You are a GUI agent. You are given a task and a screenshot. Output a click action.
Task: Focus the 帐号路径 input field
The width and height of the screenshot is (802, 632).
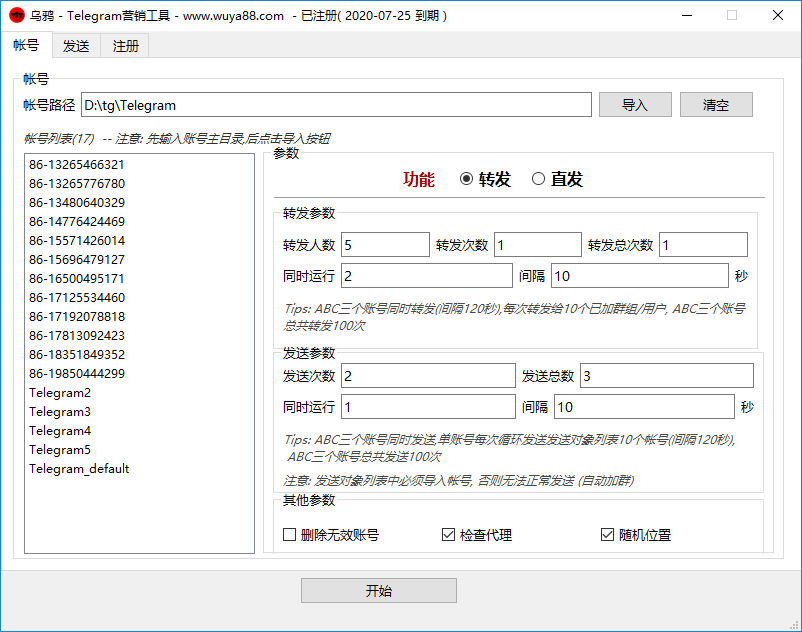click(x=336, y=105)
